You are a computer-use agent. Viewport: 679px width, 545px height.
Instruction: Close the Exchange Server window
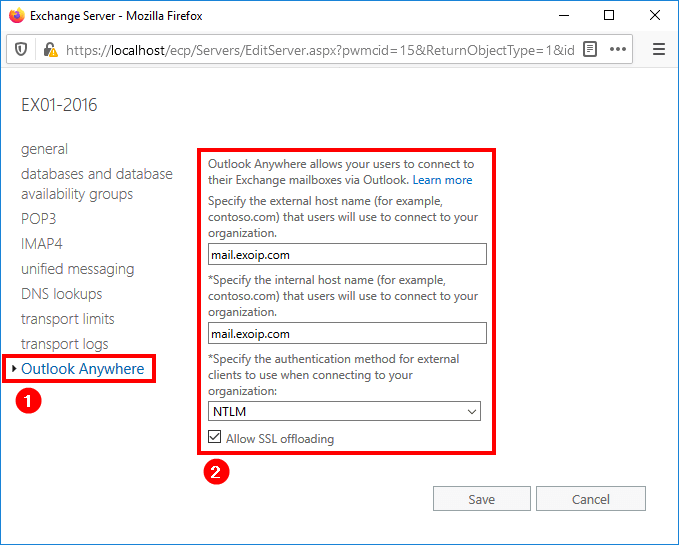655,15
